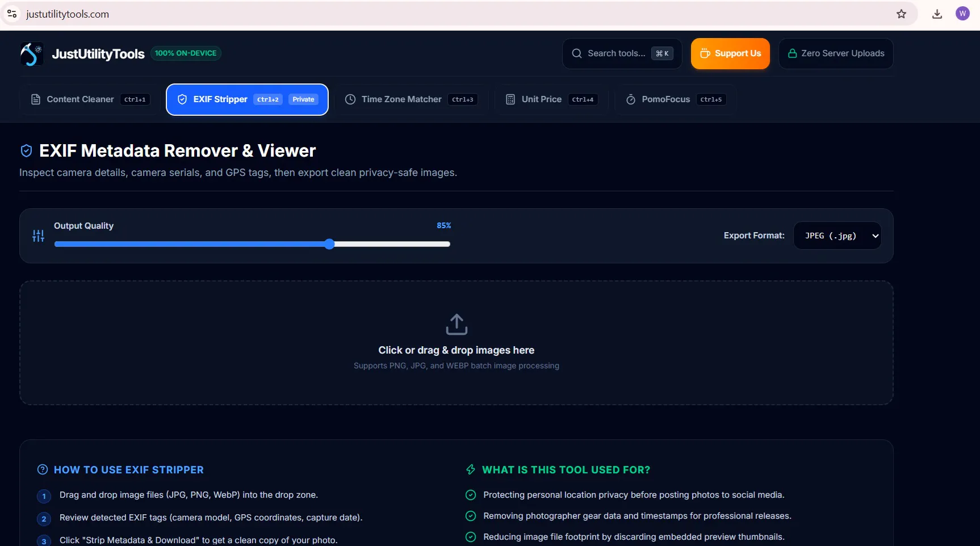980x546 pixels.
Task: Click the HOW TO USE EXIF STRIPPER heading
Action: click(x=129, y=470)
